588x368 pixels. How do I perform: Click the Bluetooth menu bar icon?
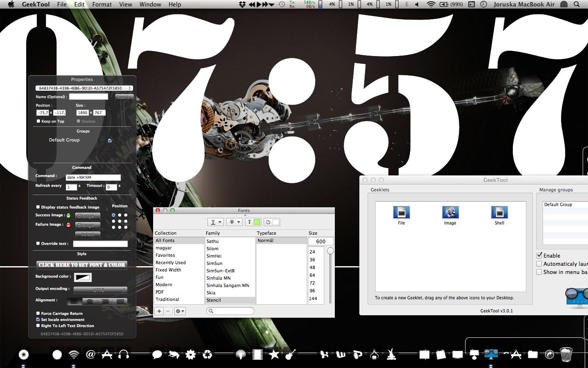click(x=406, y=4)
